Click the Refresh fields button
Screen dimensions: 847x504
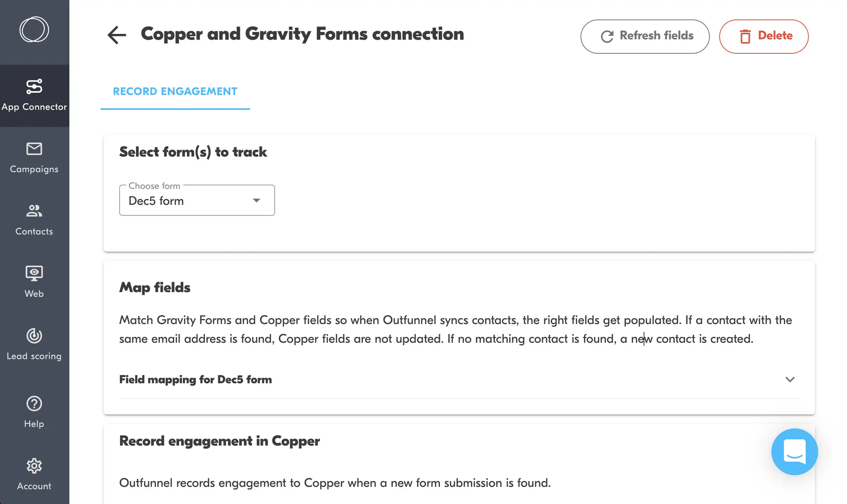click(x=645, y=36)
